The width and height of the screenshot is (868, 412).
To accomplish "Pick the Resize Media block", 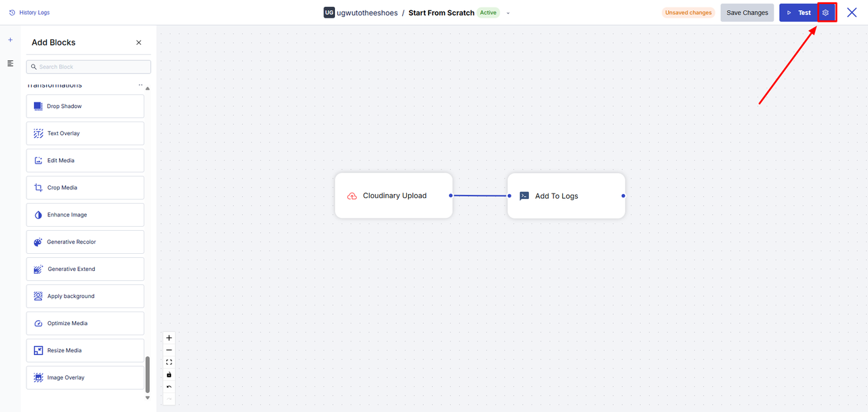I will [85, 351].
